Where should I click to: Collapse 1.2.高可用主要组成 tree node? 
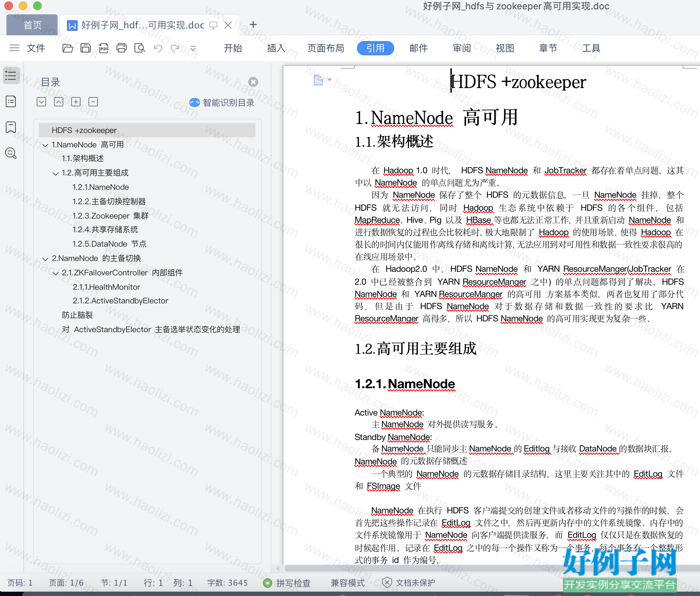click(56, 173)
